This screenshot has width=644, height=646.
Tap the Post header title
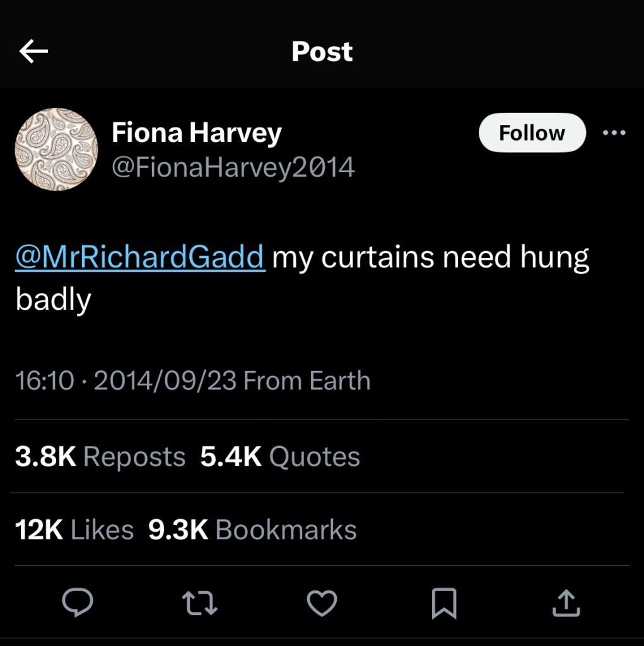click(322, 52)
